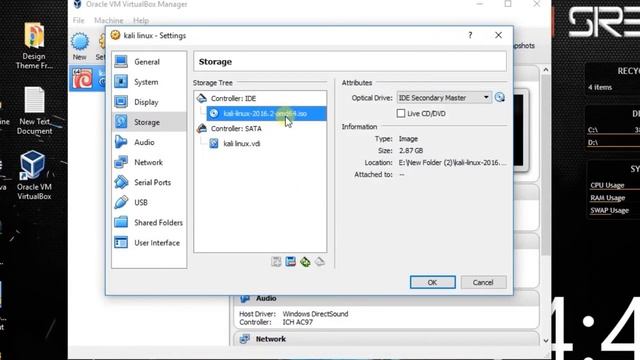Close the kali linux Settings dialog
Screen dimensions: 640x360
[498, 36]
